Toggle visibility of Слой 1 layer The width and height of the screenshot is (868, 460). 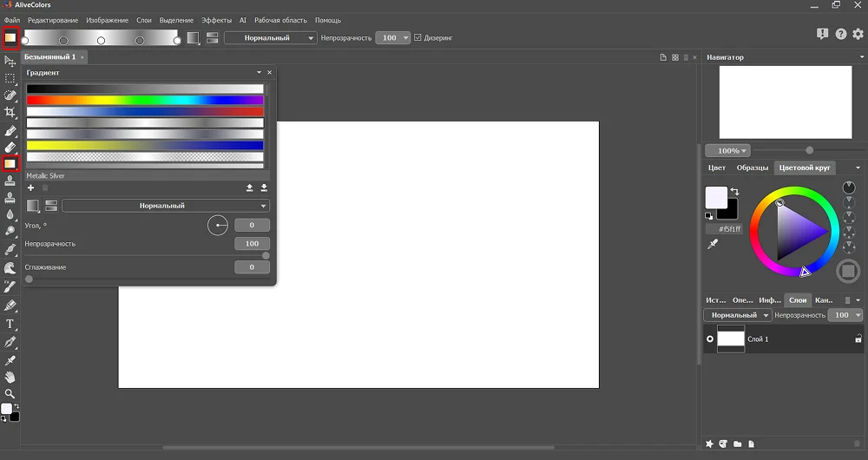click(710, 338)
